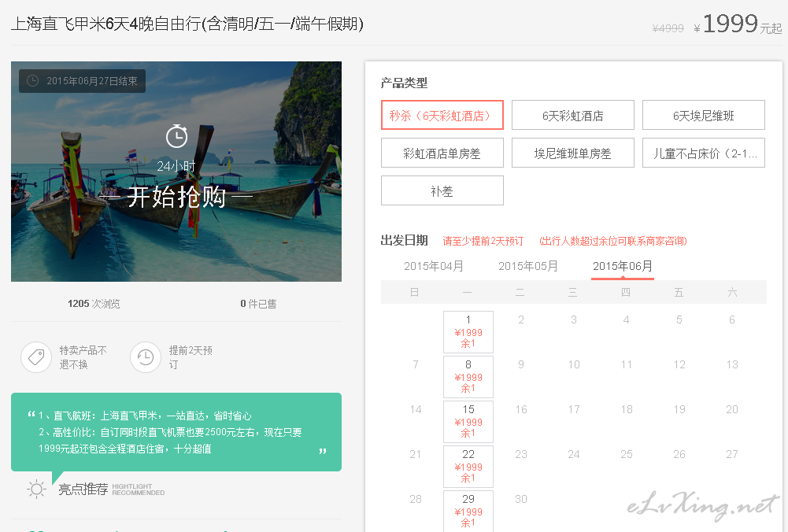Viewport: 788px width, 532px height.
Task: Click the green highlights recommendation box
Action: tap(176, 432)
